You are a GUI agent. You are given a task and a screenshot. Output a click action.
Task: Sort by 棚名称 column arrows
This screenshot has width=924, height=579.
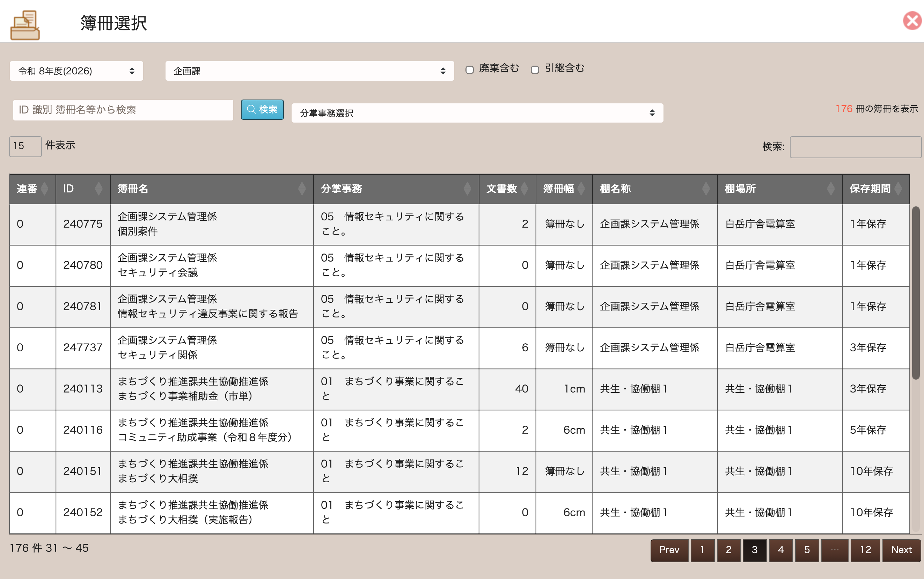706,189
